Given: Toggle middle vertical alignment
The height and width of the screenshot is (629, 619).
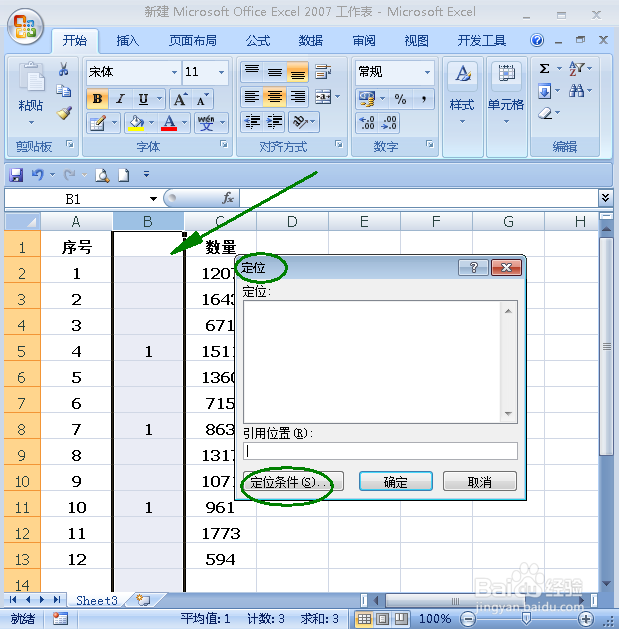Looking at the screenshot, I should [x=274, y=72].
